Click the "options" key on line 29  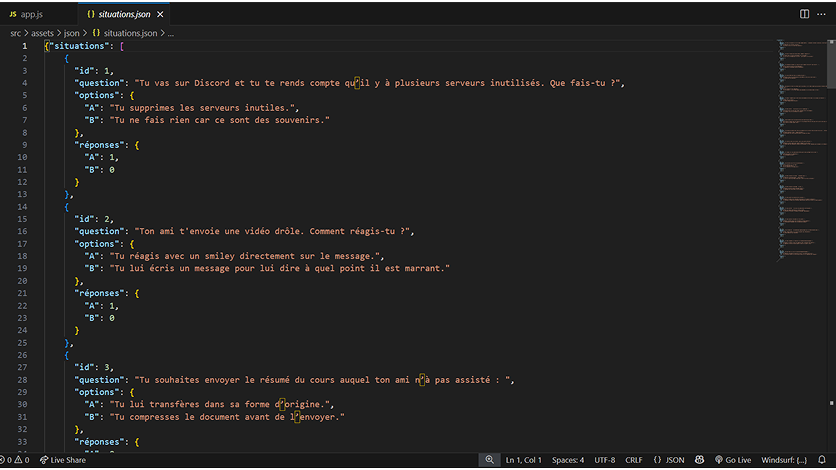pyautogui.click(x=99, y=392)
